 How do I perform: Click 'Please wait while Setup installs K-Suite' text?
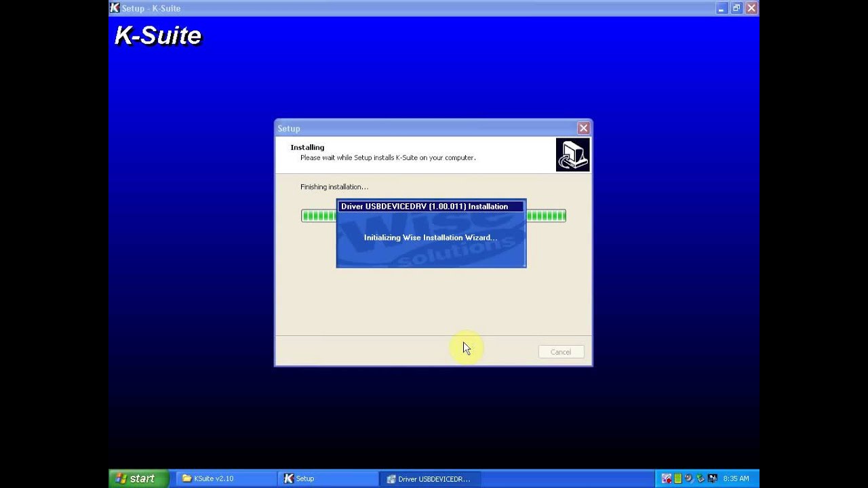click(x=388, y=157)
